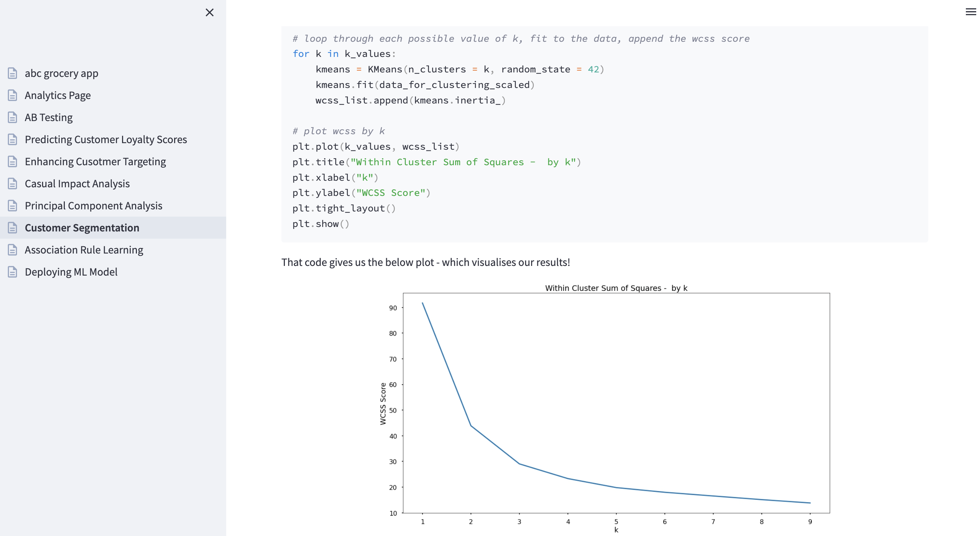Click the page icon beside Customer Segmentation
980x536 pixels.
[x=12, y=228]
